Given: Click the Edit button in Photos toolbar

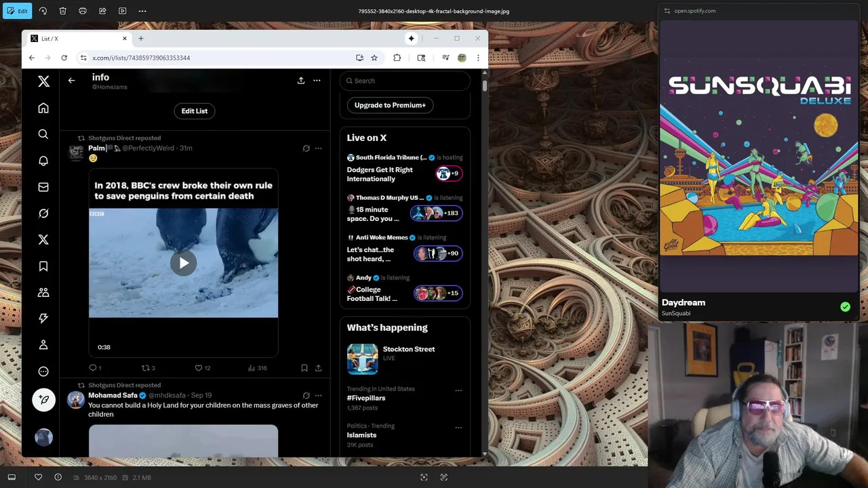Looking at the screenshot, I should (18, 11).
